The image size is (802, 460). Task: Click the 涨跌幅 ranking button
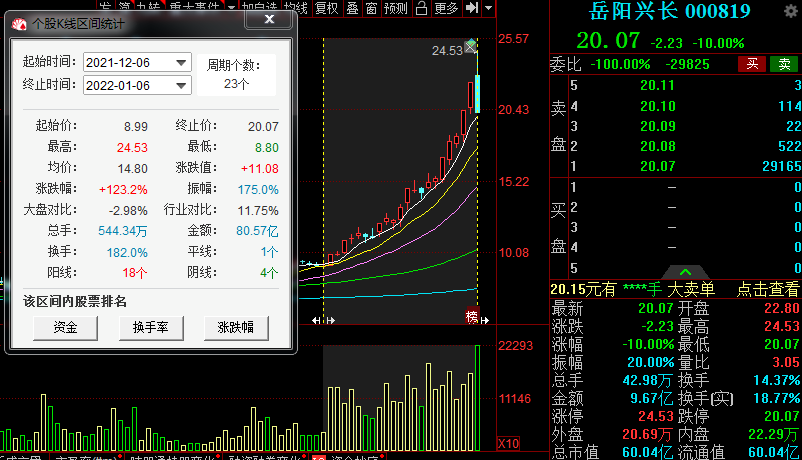(236, 327)
